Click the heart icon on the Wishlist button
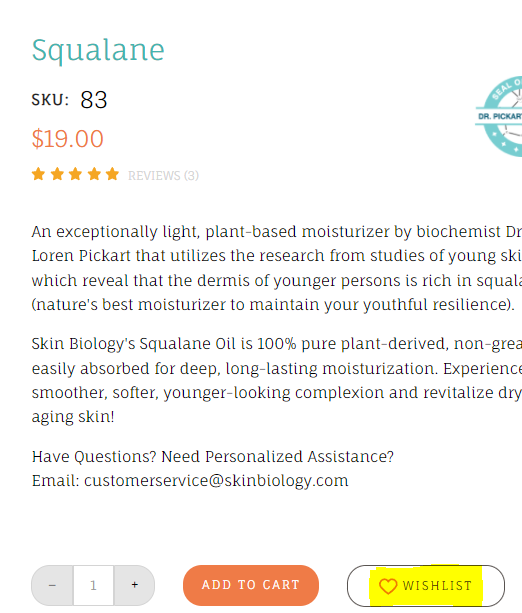522x613 pixels. 388,586
